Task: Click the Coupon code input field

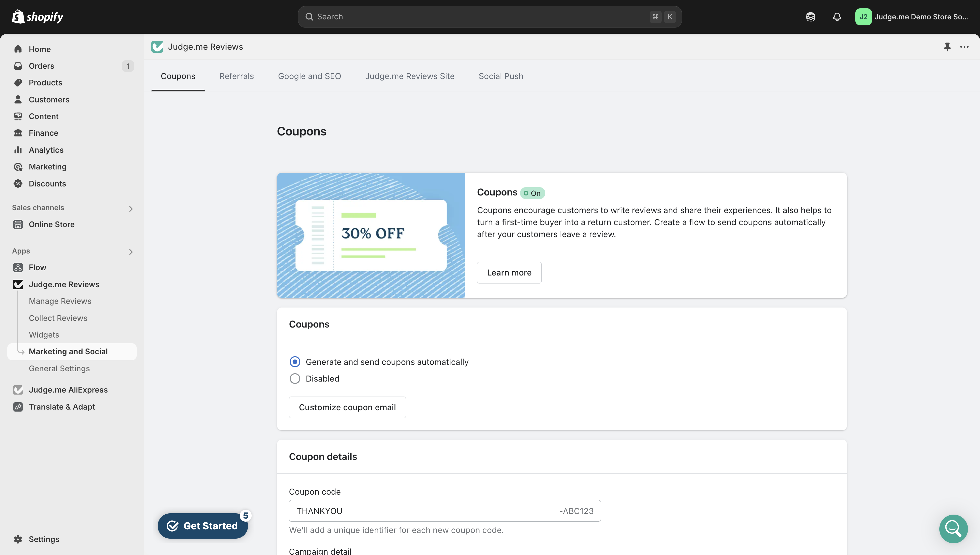Action: click(x=444, y=511)
